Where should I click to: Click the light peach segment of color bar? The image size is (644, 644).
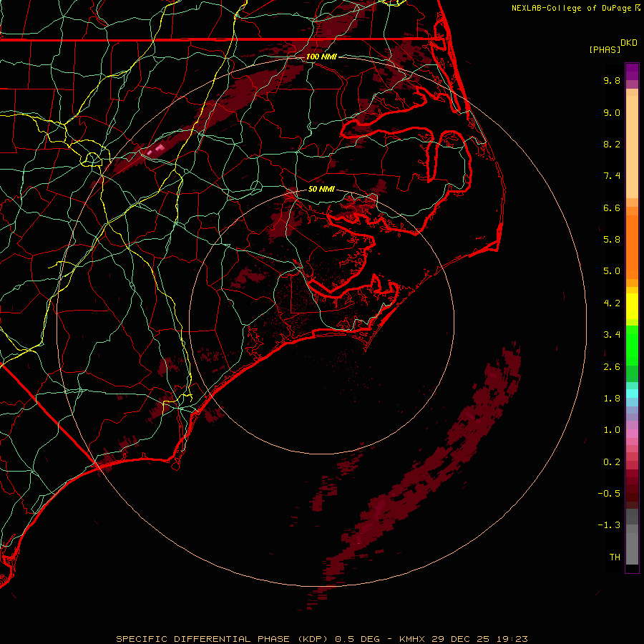coord(632,147)
